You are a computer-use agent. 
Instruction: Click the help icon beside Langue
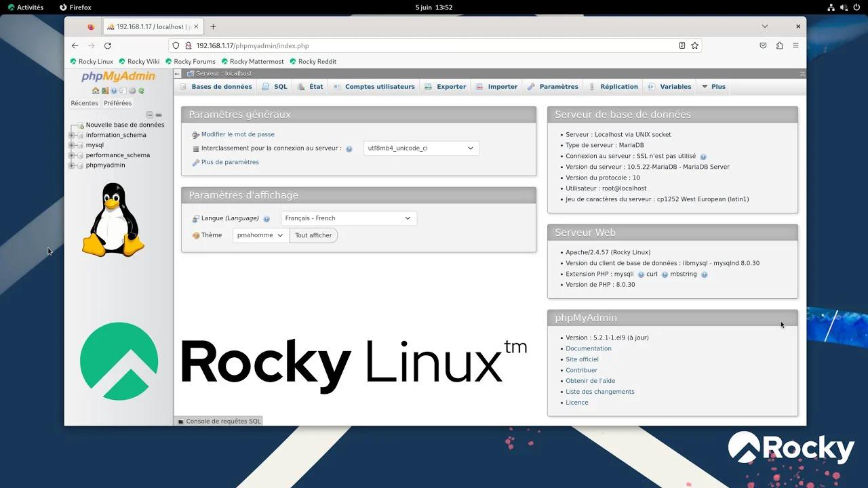(x=266, y=218)
